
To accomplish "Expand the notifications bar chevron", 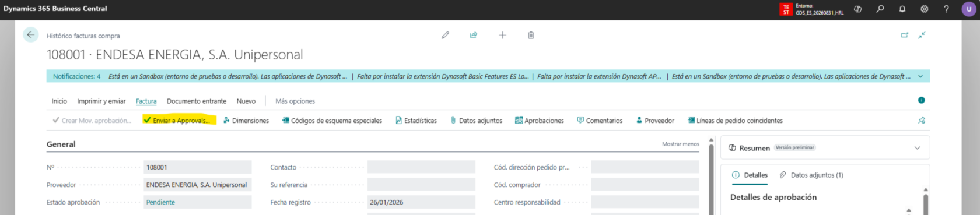I will pyautogui.click(x=921, y=76).
